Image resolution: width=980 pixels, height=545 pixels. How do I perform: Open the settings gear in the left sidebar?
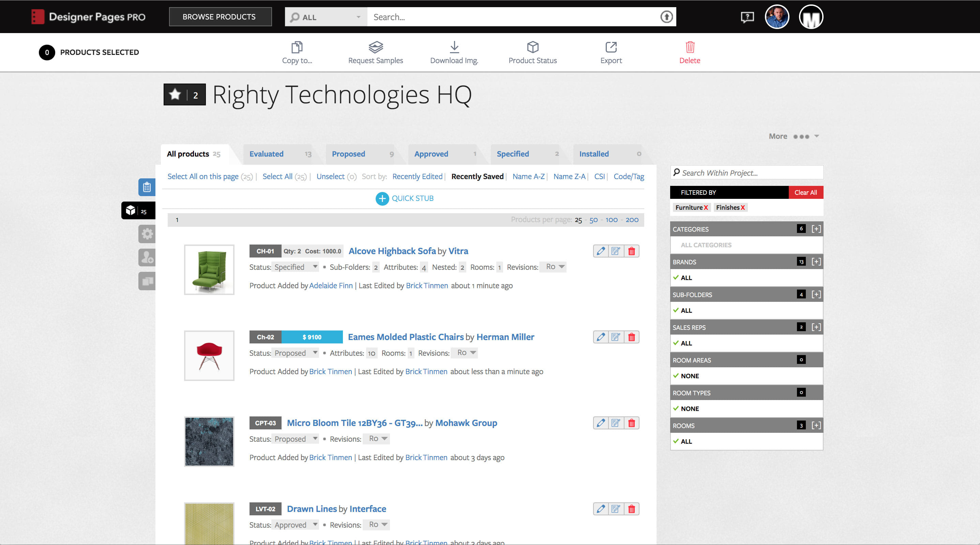[x=147, y=234]
